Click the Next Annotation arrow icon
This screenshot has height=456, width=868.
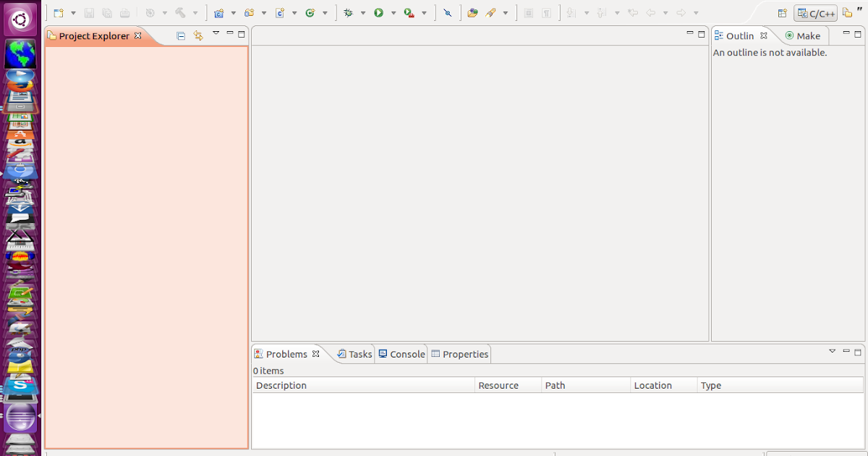[571, 13]
